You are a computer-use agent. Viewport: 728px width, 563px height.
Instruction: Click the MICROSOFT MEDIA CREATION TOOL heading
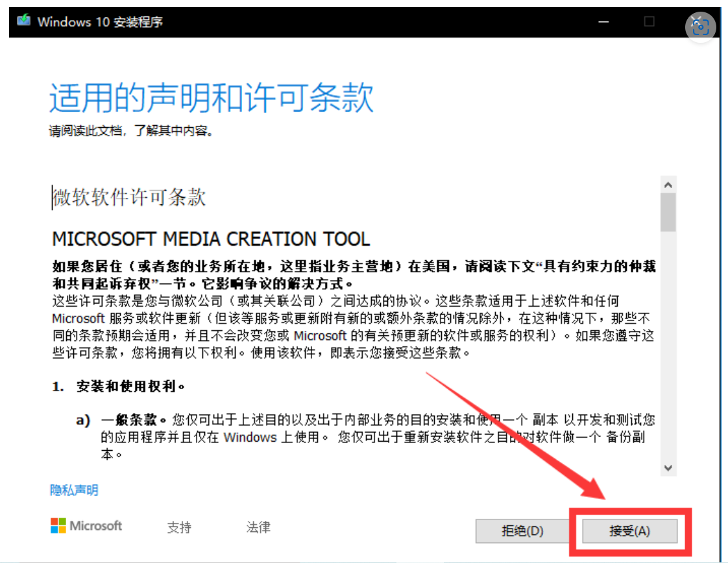(x=211, y=239)
